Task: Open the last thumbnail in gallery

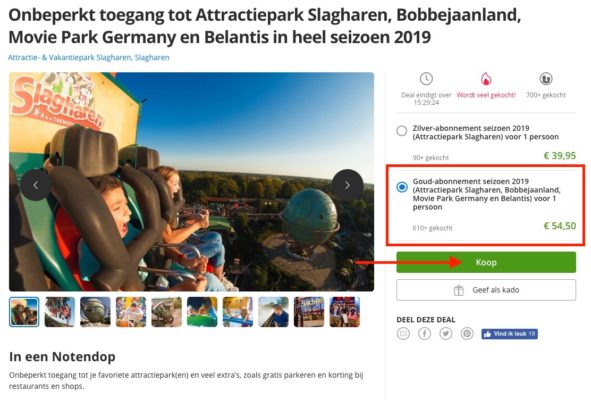Action: [x=344, y=312]
